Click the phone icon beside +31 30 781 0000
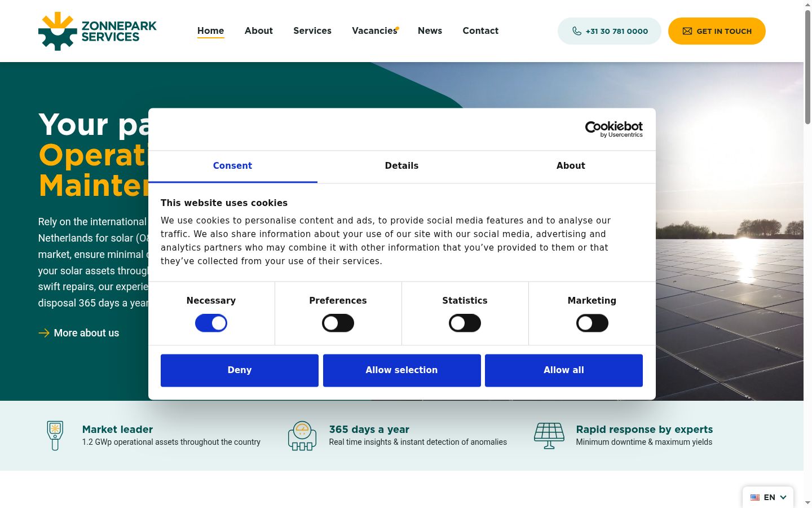Image resolution: width=812 pixels, height=508 pixels. (577, 31)
